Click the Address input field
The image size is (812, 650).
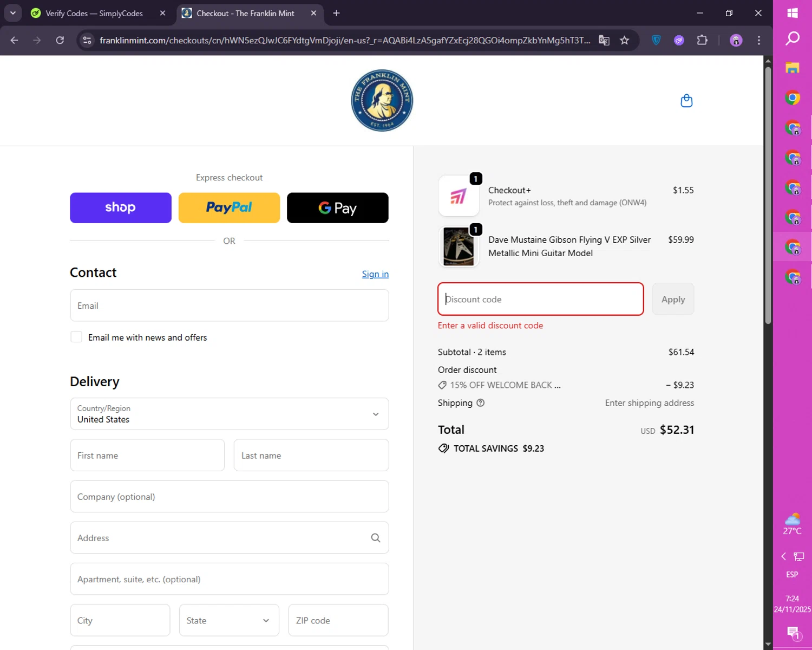point(230,538)
